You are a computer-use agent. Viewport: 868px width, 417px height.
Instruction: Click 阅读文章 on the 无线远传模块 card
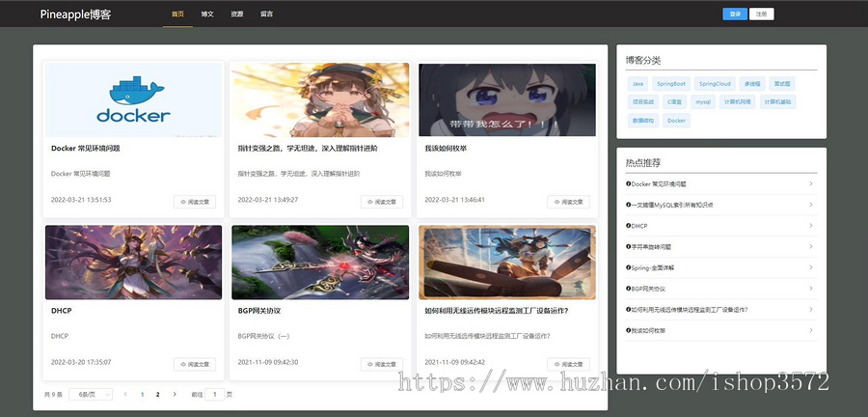click(x=568, y=364)
